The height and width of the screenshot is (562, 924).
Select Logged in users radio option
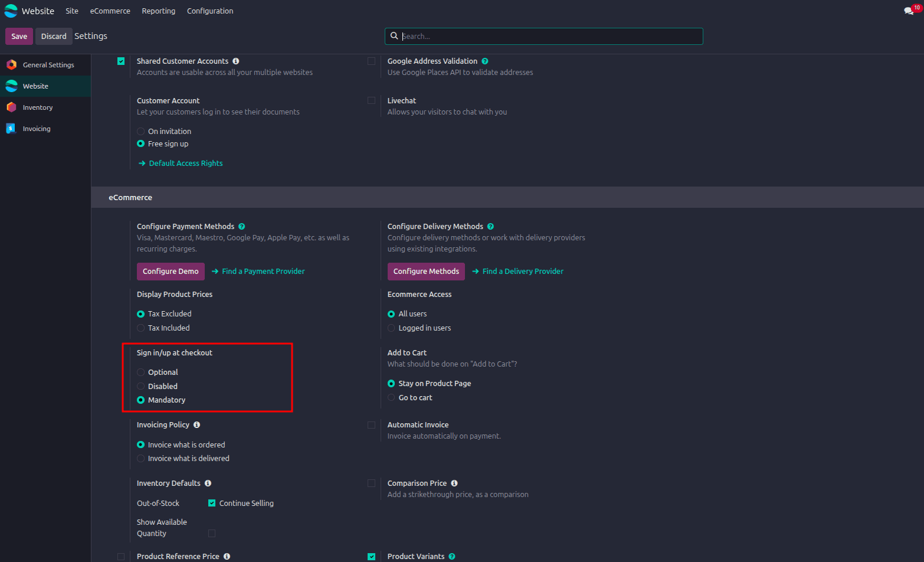391,328
